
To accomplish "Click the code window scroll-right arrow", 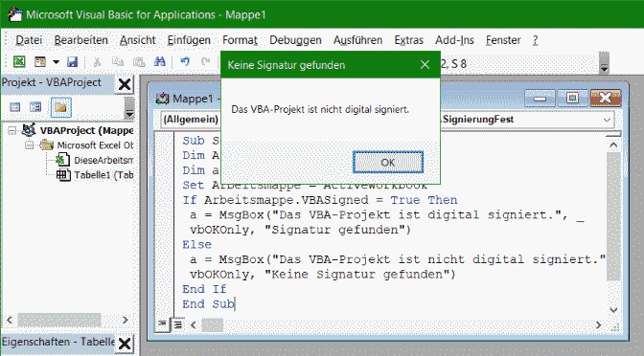I will 599,325.
